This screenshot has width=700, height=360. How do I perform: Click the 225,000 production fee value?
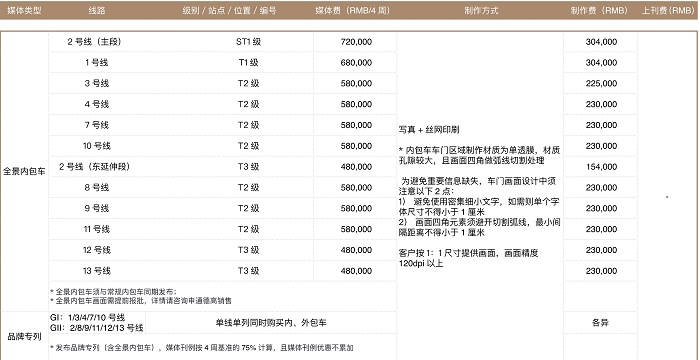click(601, 84)
